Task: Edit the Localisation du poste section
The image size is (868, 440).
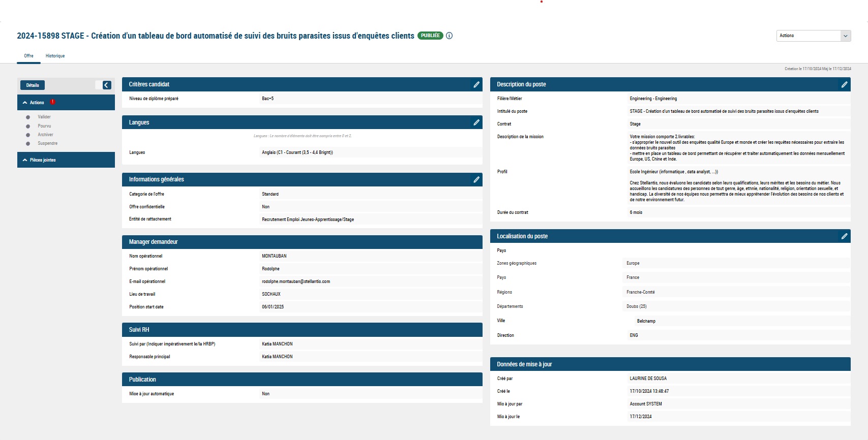Action: [844, 236]
